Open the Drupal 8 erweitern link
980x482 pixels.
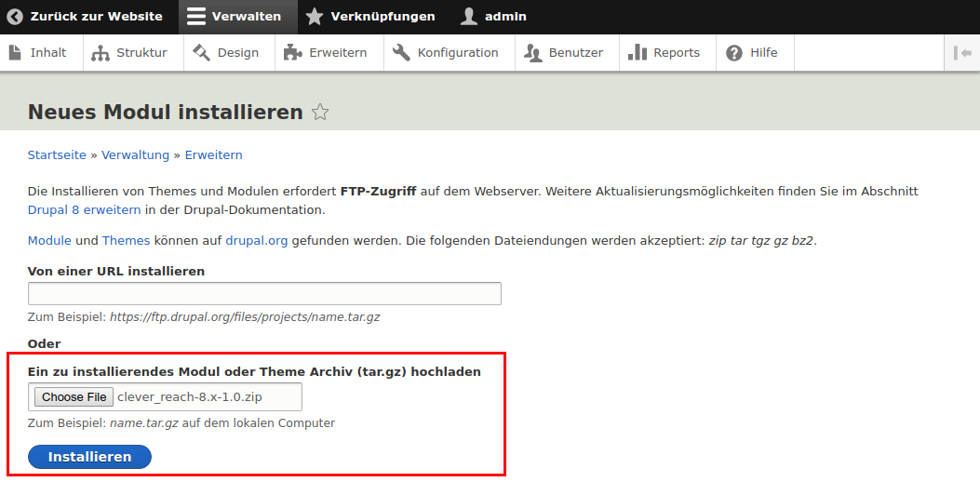(85, 210)
